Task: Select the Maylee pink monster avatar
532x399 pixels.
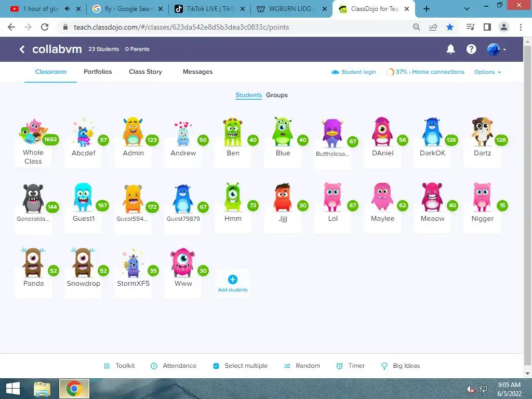Action: 382,197
